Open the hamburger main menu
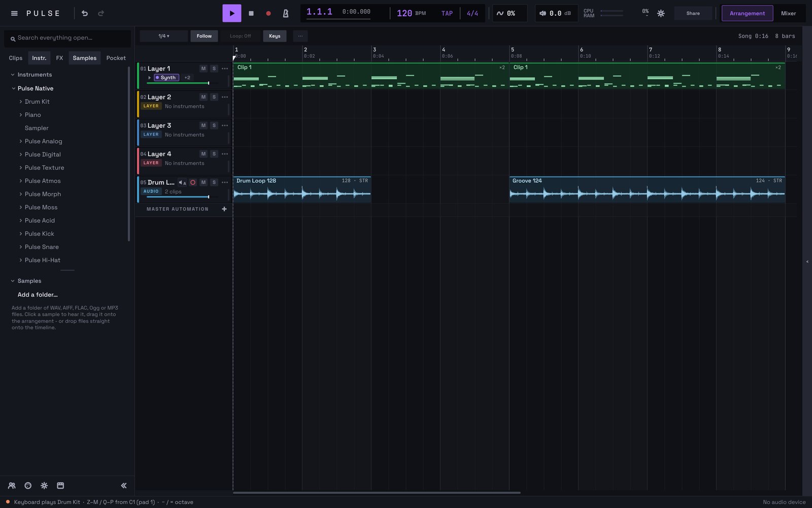The width and height of the screenshot is (812, 508). (x=14, y=13)
